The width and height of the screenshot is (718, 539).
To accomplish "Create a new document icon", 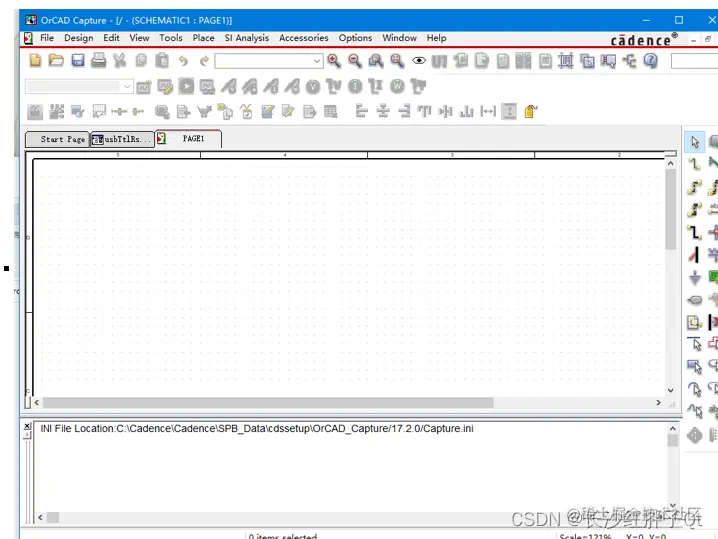I will 35,60.
